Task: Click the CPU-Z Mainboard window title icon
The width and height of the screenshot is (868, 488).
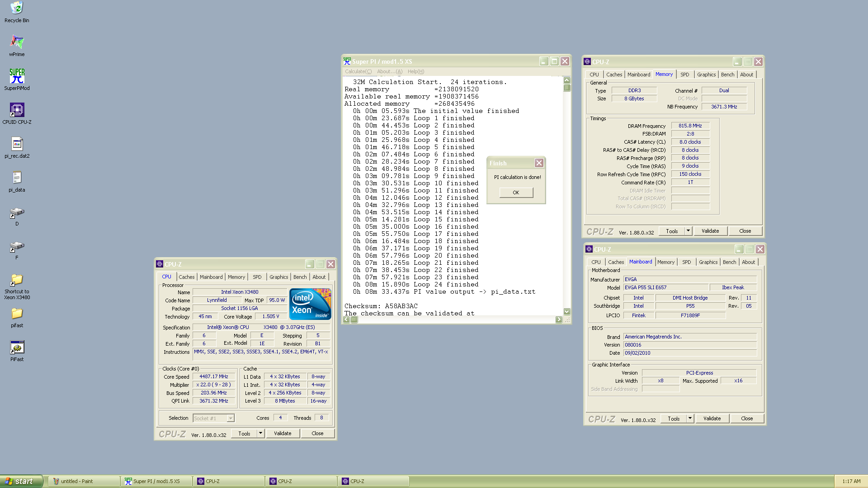Action: click(589, 249)
